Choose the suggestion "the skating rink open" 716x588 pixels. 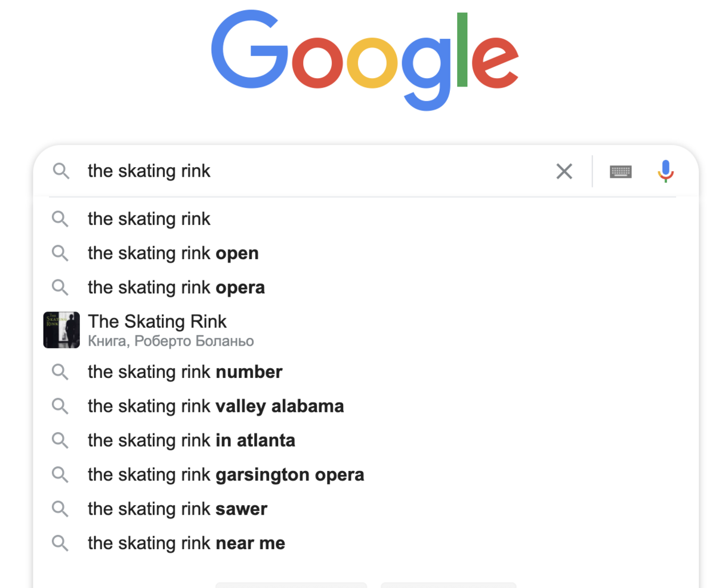tap(173, 253)
